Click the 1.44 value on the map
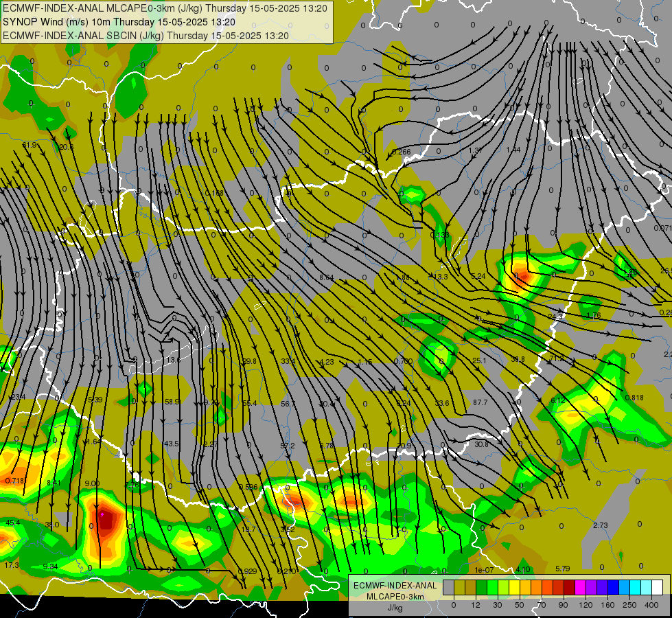The image size is (672, 618). click(513, 150)
